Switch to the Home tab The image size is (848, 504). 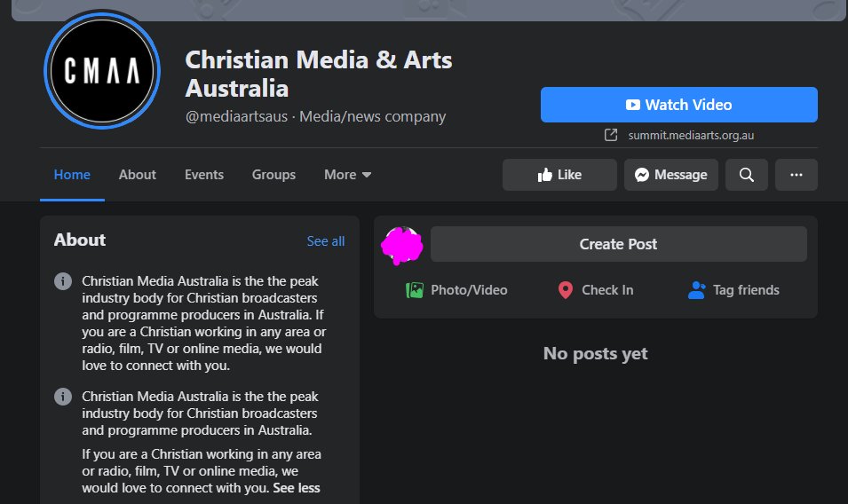click(72, 175)
